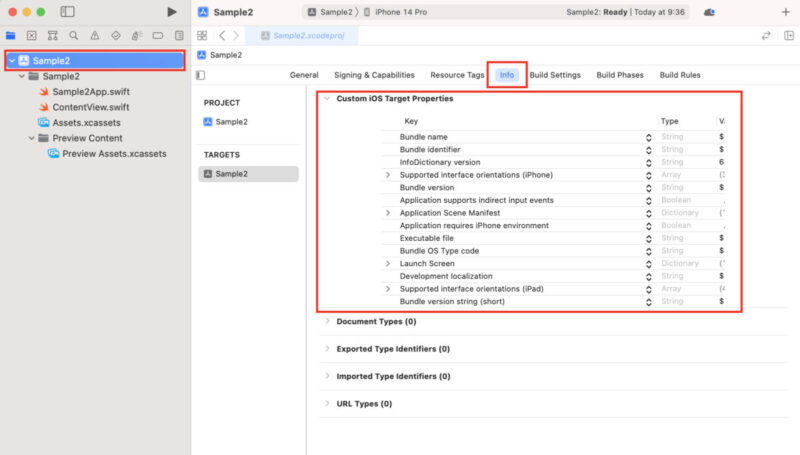This screenshot has height=455, width=800.
Task: Open the Find navigator magnifier icon
Action: pos(74,35)
